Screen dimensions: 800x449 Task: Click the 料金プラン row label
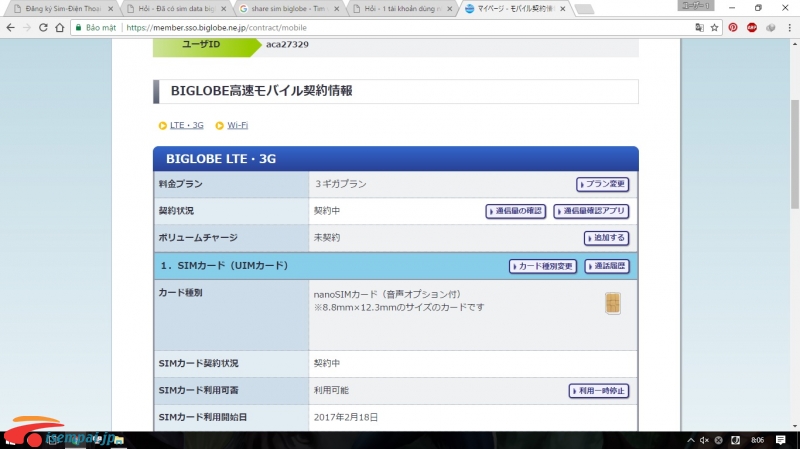click(x=181, y=184)
